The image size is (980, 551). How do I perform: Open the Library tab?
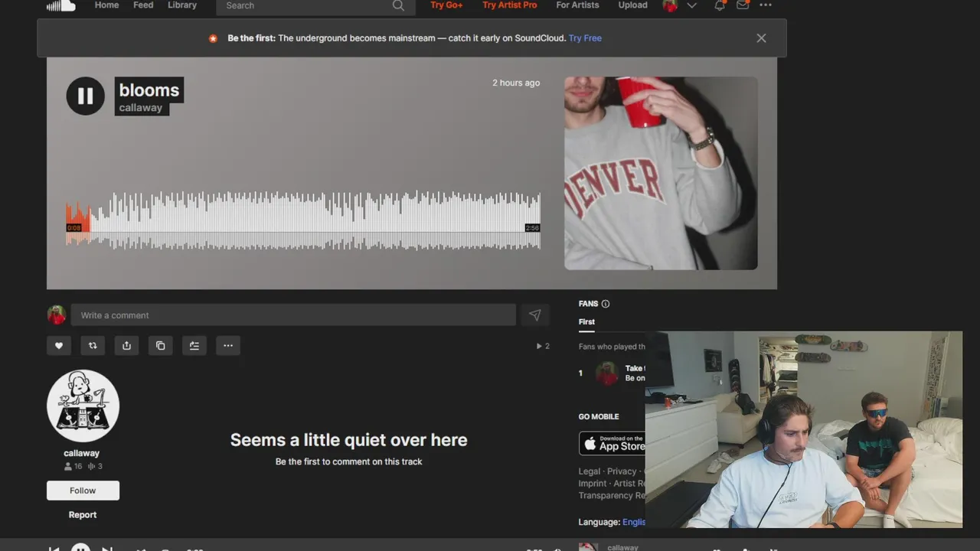click(182, 5)
